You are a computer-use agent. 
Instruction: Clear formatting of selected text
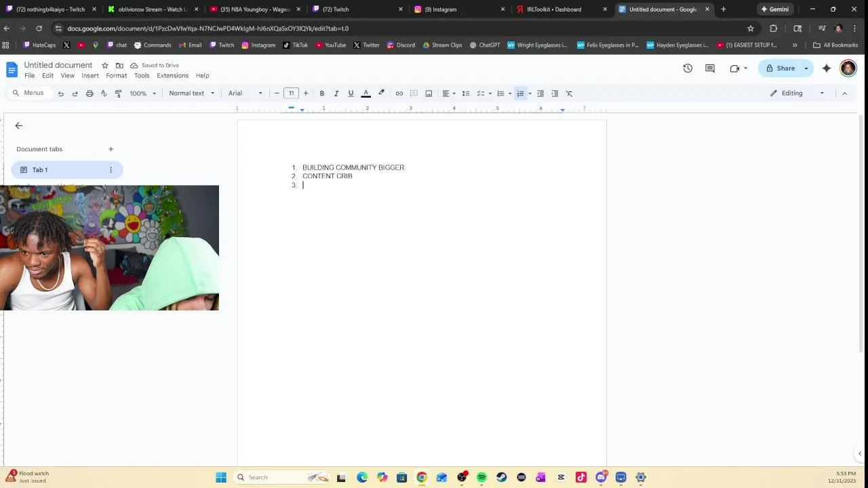pyautogui.click(x=569, y=94)
